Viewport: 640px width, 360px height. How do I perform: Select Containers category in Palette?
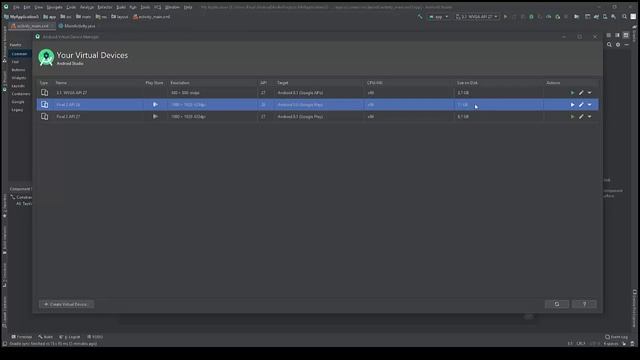pos(20,93)
